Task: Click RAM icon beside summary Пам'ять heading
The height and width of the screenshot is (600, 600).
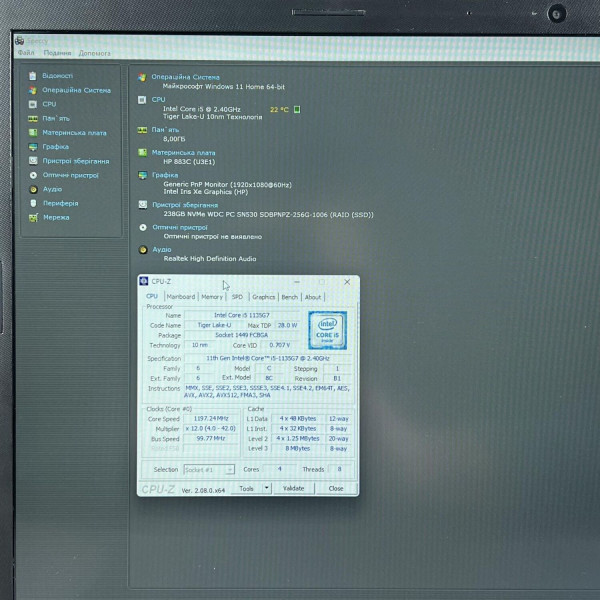Action: [142, 130]
